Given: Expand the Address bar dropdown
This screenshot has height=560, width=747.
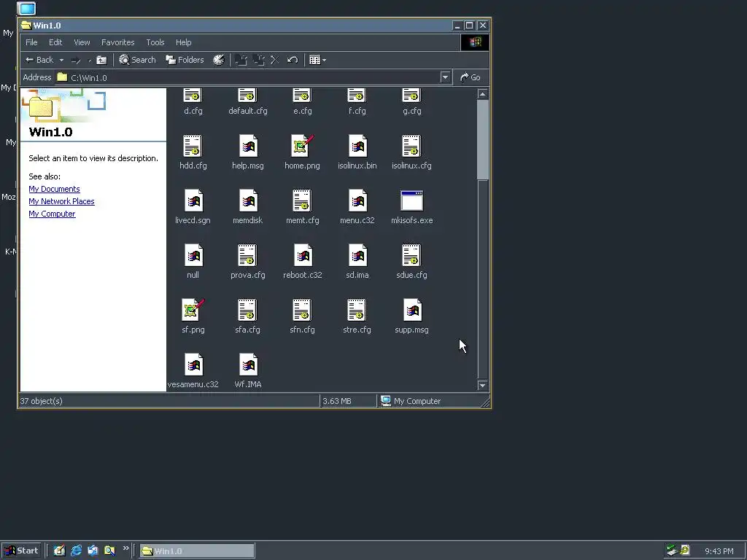Looking at the screenshot, I should tap(445, 77).
